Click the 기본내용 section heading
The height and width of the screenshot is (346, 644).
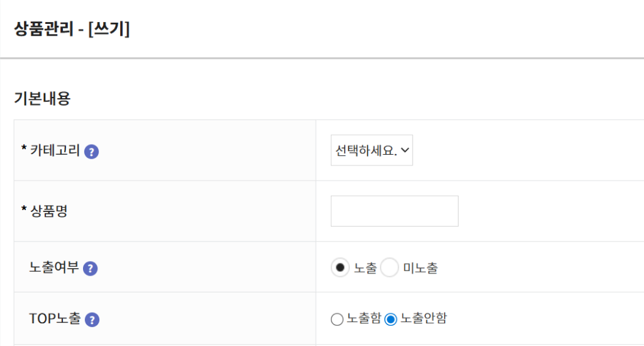pos(42,99)
